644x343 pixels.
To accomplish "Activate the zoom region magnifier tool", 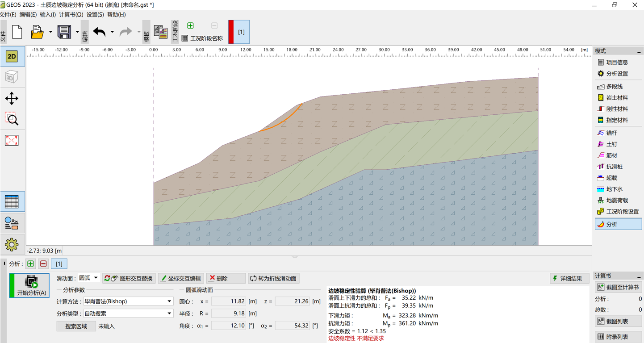I will click(x=12, y=119).
